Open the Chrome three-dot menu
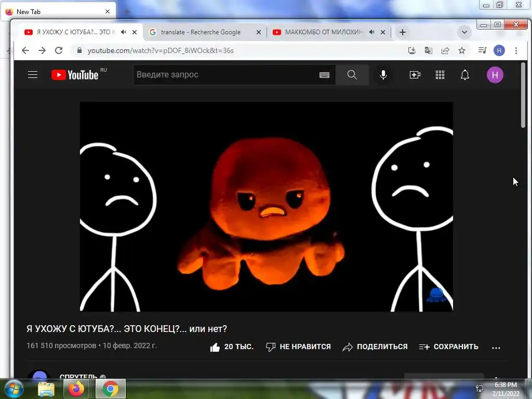 click(516, 50)
